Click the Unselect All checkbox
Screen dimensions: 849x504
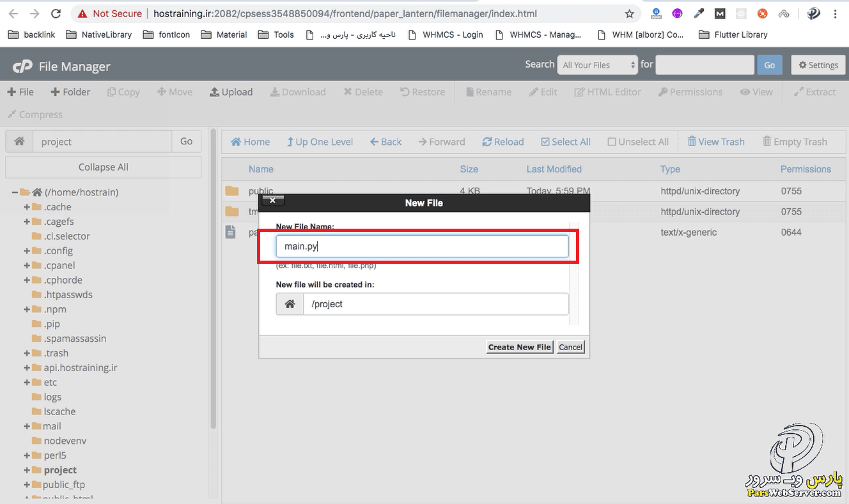click(x=612, y=142)
